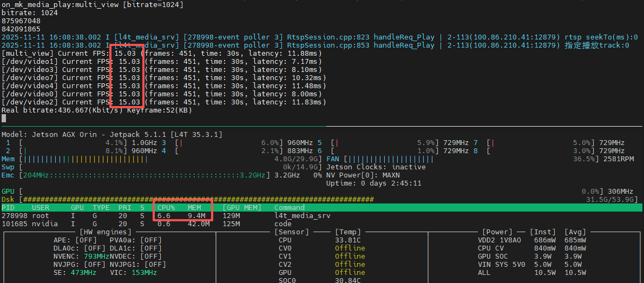Click the FAN speed bar
Viewport: 644px width, 283px height.
point(390,159)
